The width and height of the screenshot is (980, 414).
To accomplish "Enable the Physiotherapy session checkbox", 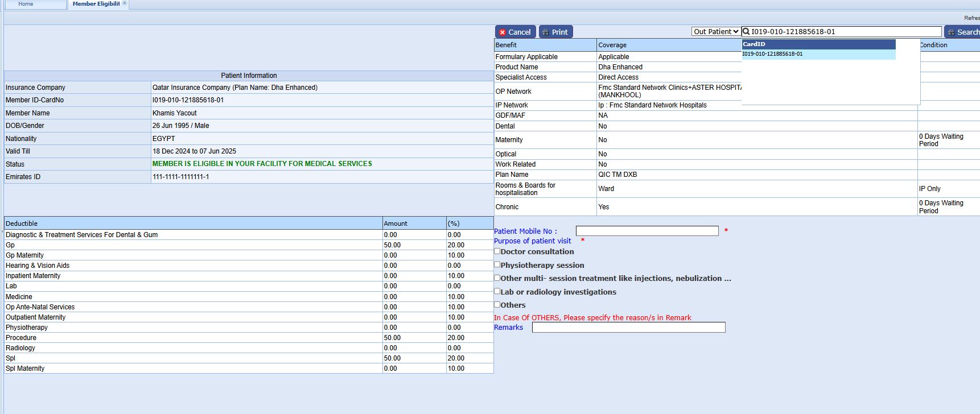I will coord(497,264).
